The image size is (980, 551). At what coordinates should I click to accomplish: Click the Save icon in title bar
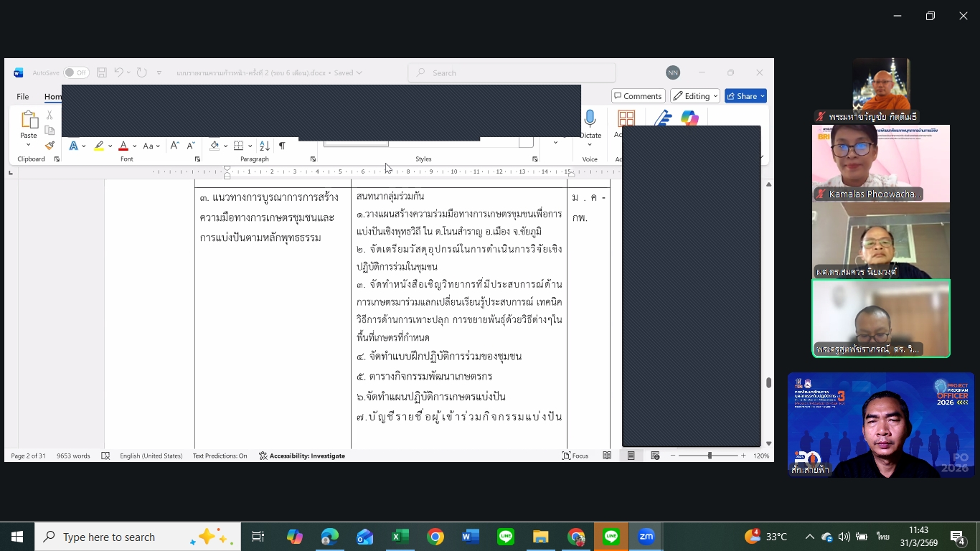pyautogui.click(x=102, y=72)
